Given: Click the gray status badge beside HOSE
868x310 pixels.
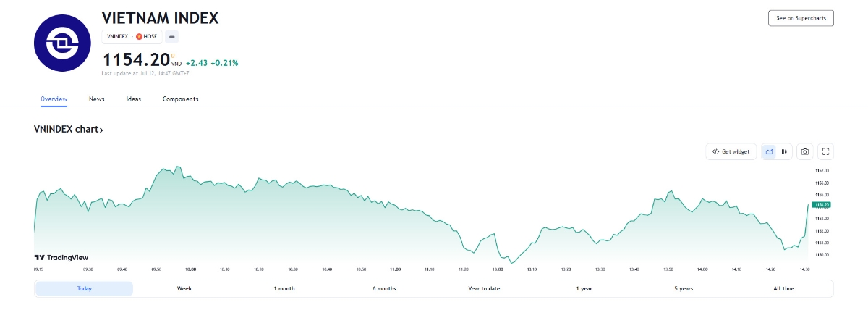Looking at the screenshot, I should (171, 36).
